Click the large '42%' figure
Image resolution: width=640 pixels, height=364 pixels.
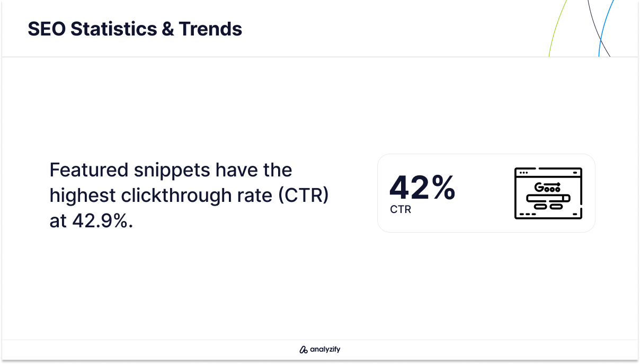pyautogui.click(x=422, y=187)
